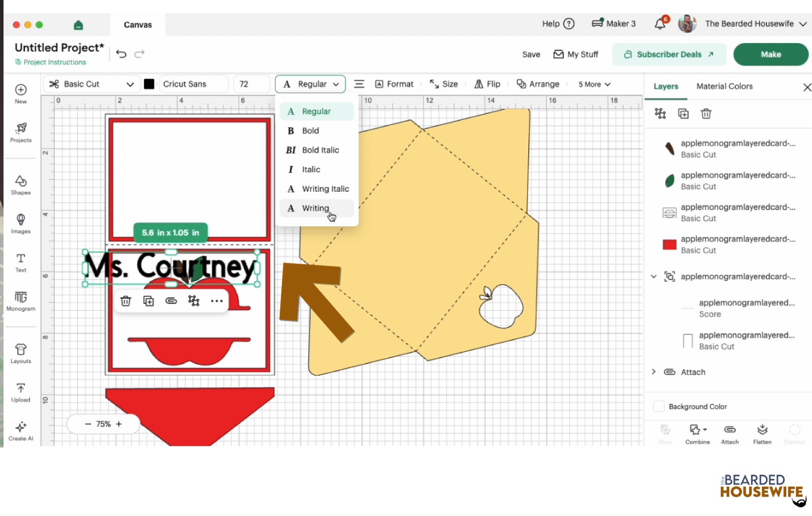Select the Ms. Courtney text on canvas
The height and width of the screenshot is (516, 812).
(x=171, y=267)
